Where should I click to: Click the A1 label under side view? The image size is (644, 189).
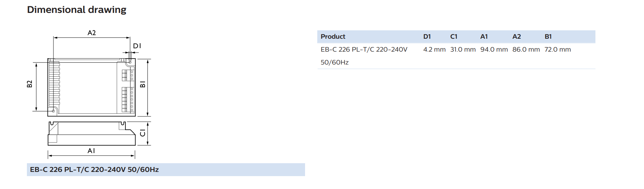tap(91, 151)
